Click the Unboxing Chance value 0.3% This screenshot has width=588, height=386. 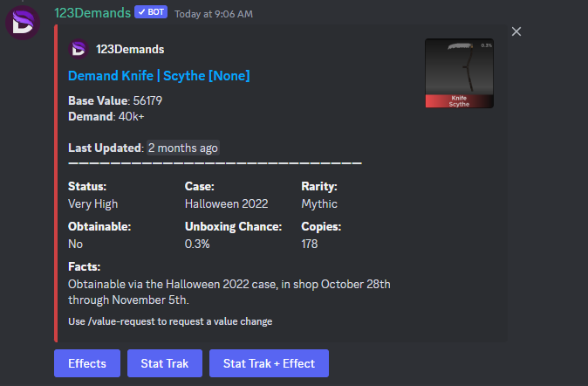(197, 244)
